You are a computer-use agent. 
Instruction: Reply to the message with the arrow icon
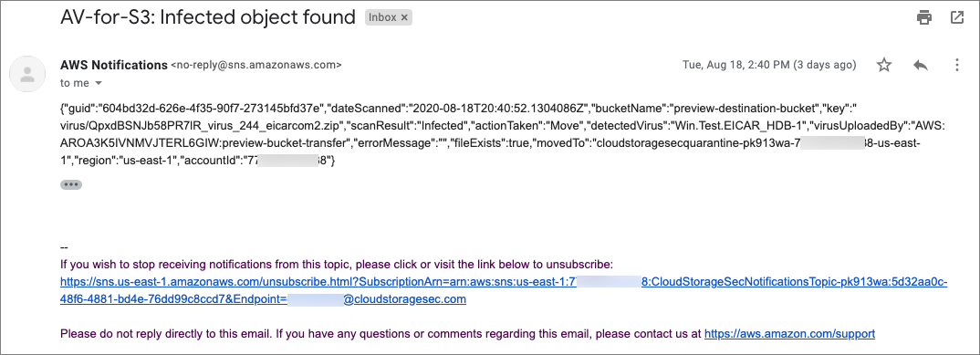pos(920,65)
